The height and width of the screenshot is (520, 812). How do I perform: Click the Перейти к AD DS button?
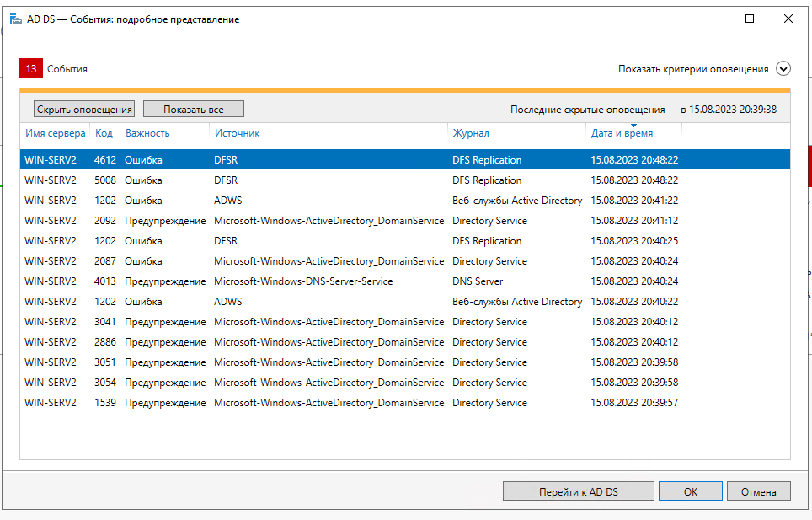click(578, 491)
